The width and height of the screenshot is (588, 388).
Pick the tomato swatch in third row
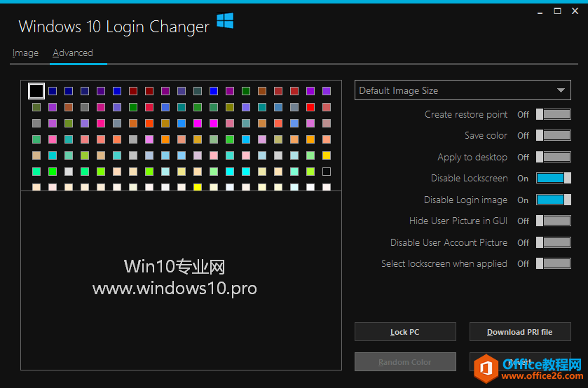[x=278, y=123]
